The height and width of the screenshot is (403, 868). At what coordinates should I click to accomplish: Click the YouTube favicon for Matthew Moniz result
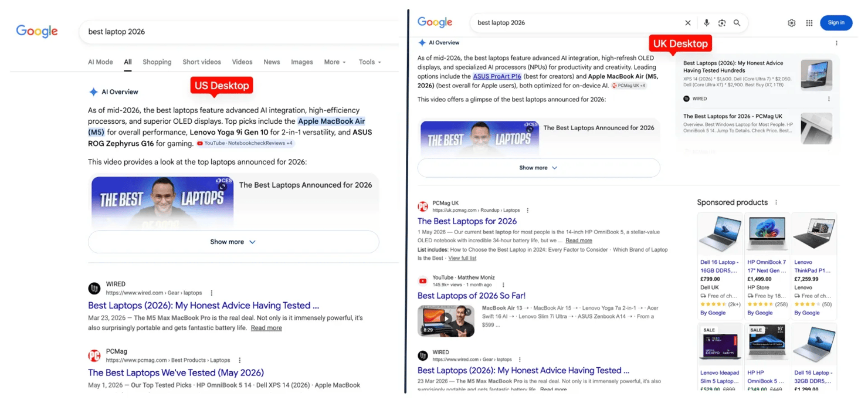tap(423, 281)
